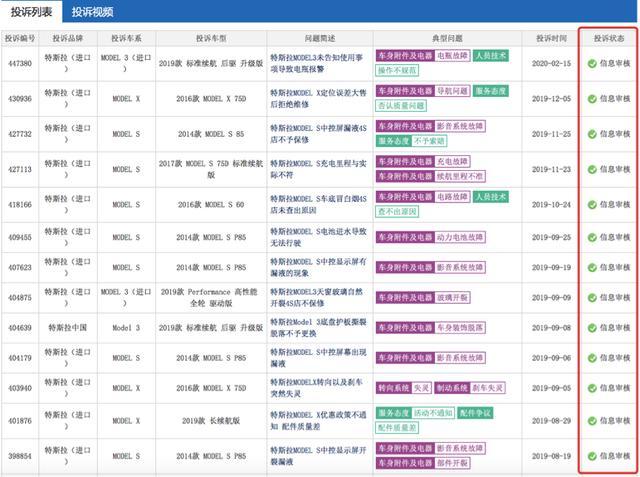
Task: Open complaint link 特斯拉MODEL X定位误差大售后拒绝维修
Action: (318, 99)
